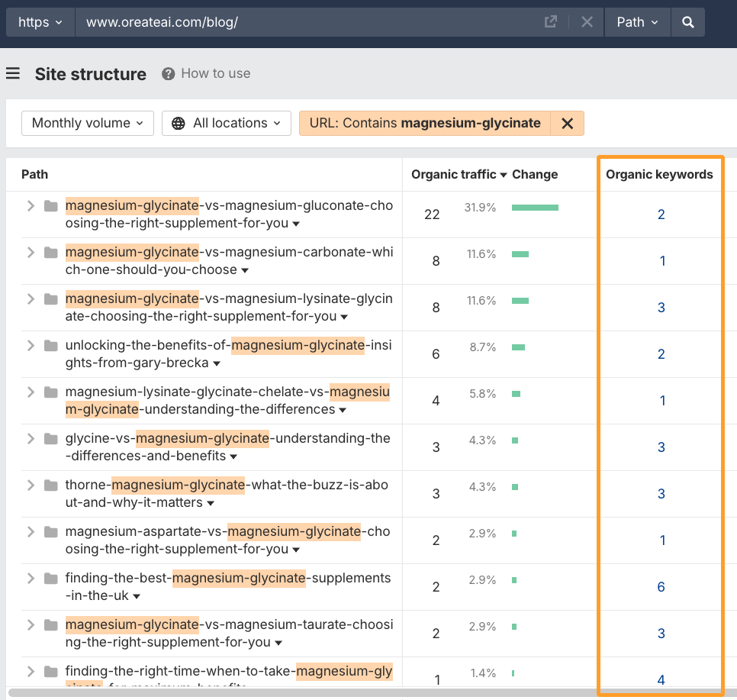
Task: Click the Organic keywords column header
Action: pyautogui.click(x=659, y=175)
